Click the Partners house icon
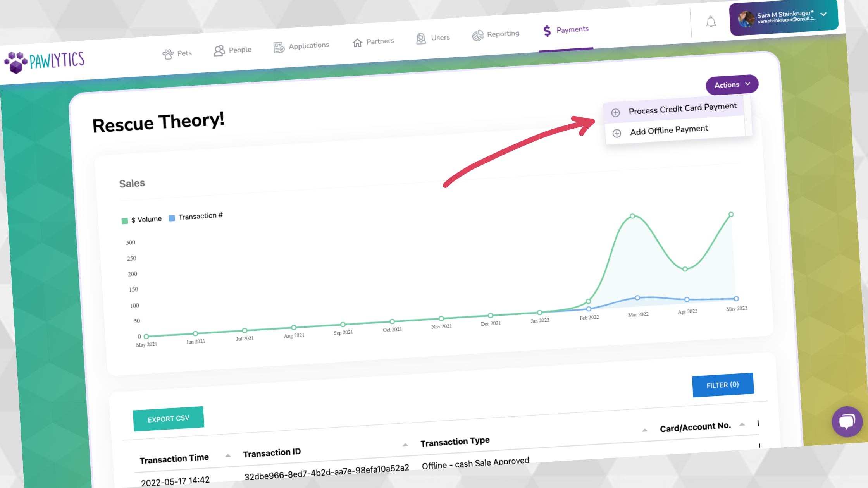Screen dimensions: 868x488 click(357, 42)
